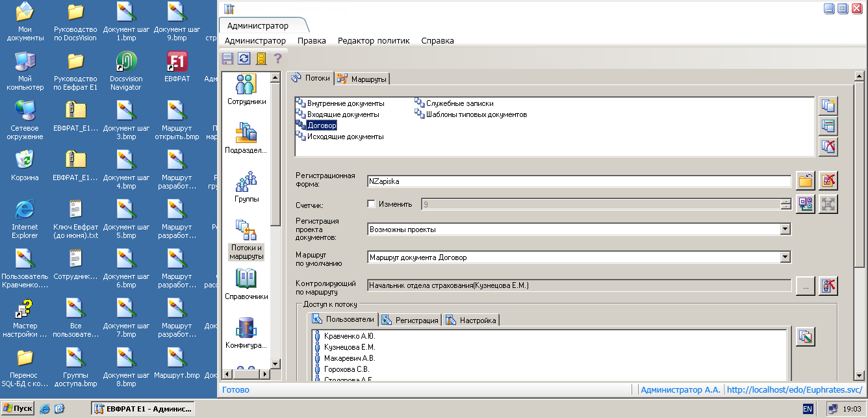Screen dimensions: 868x418
Task: Click the ЕВФРАТ E1 taskbar button
Action: click(x=142, y=408)
